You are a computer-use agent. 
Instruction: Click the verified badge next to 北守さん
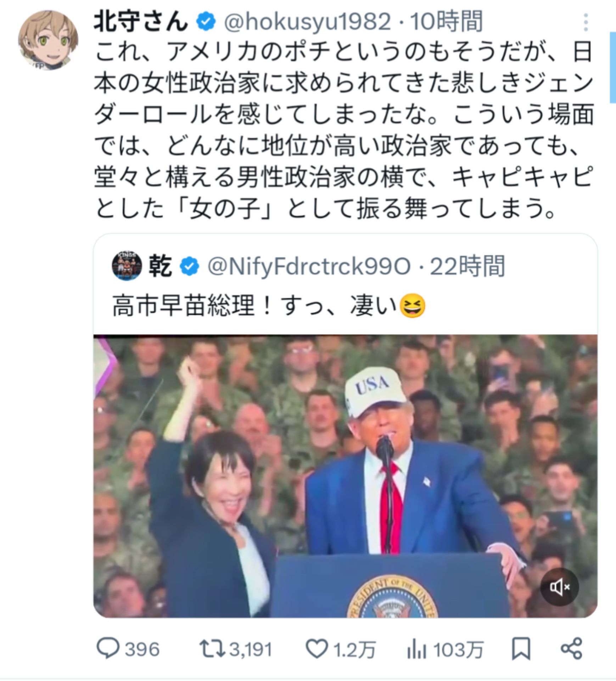pos(205,21)
